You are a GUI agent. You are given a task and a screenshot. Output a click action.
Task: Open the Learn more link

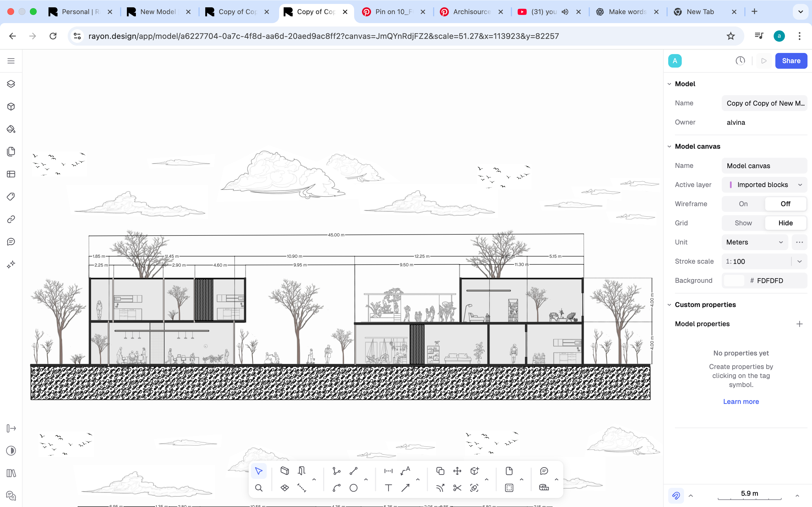[741, 401]
